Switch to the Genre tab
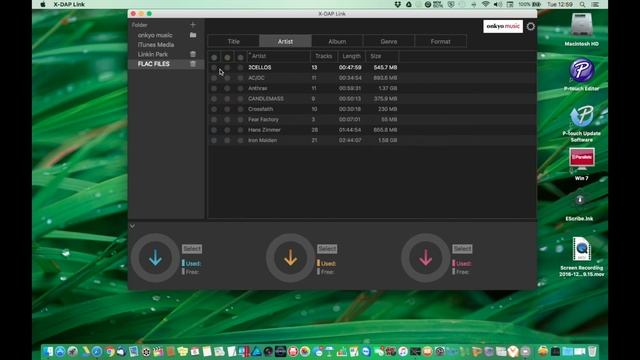This screenshot has height=360, width=640. point(389,41)
